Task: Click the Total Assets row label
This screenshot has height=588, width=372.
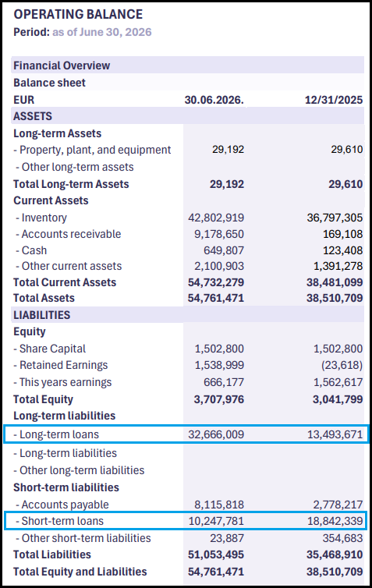Action: pyautogui.click(x=44, y=298)
